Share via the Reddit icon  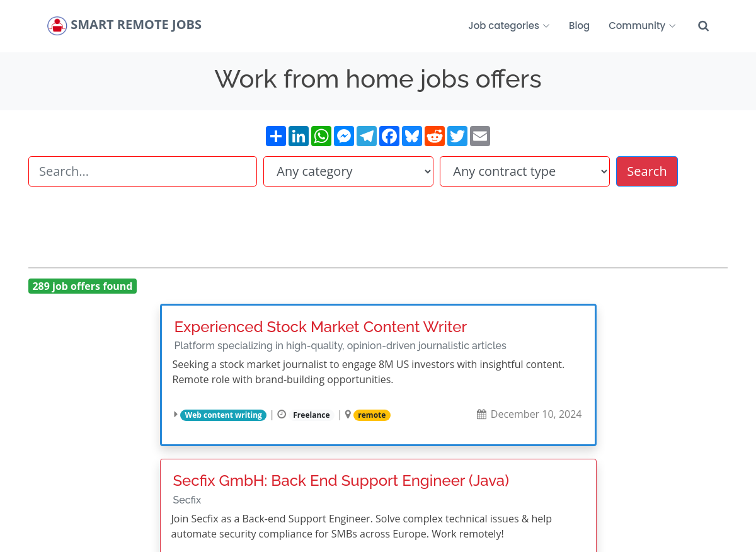[435, 136]
